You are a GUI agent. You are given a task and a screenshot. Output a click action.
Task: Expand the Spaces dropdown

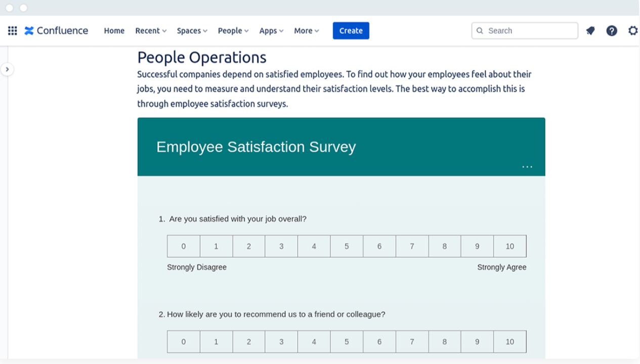(x=189, y=30)
